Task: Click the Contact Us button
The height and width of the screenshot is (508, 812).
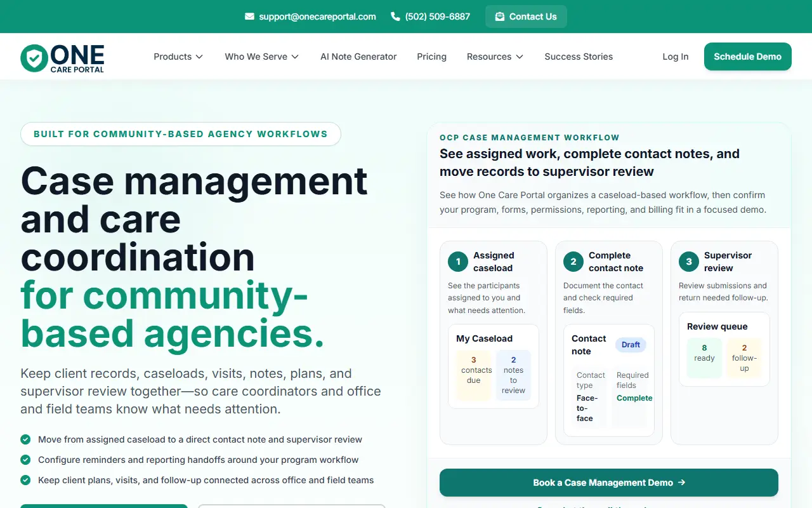Action: pyautogui.click(x=526, y=17)
